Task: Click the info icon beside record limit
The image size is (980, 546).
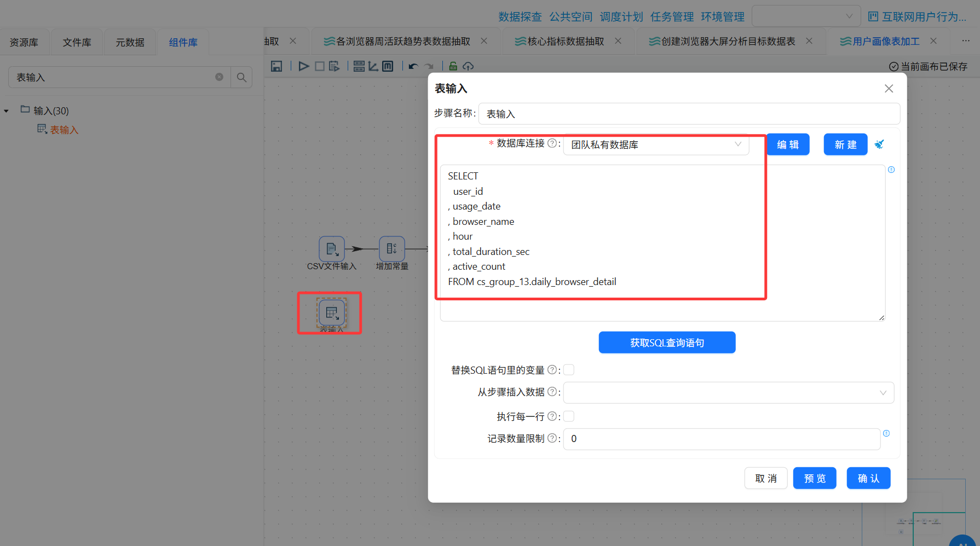Action: click(x=886, y=433)
